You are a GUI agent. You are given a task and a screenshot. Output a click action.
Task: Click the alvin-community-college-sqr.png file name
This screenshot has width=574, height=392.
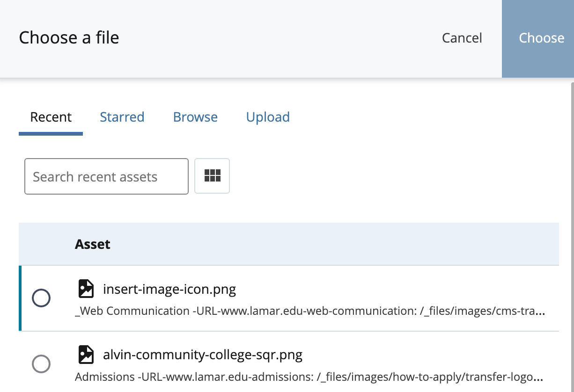202,355
